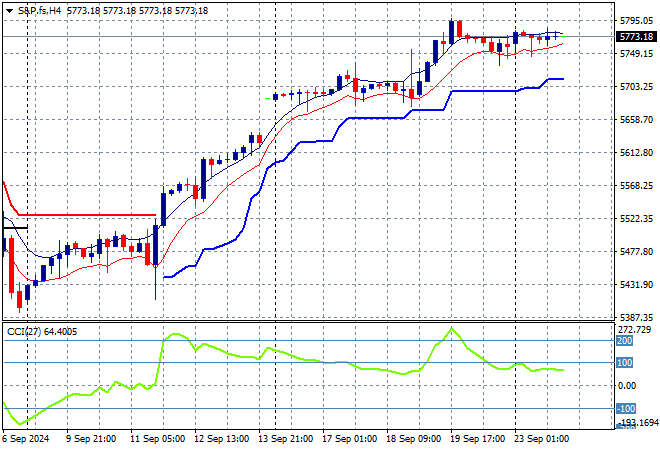660x450 pixels.
Task: Click the 272.729 CCI maximum scale value
Action: click(635, 330)
